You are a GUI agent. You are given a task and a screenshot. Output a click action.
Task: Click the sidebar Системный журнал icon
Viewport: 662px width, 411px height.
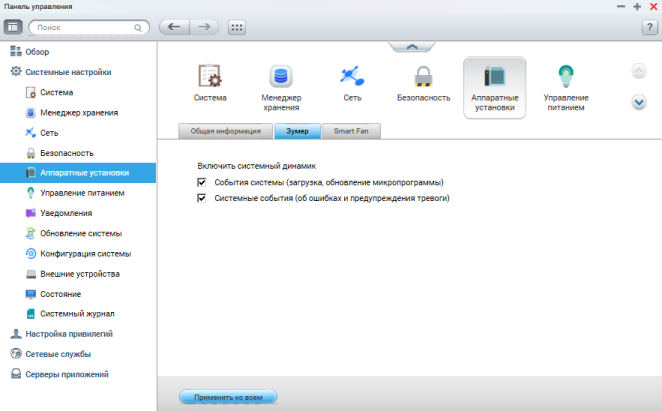pos(30,314)
